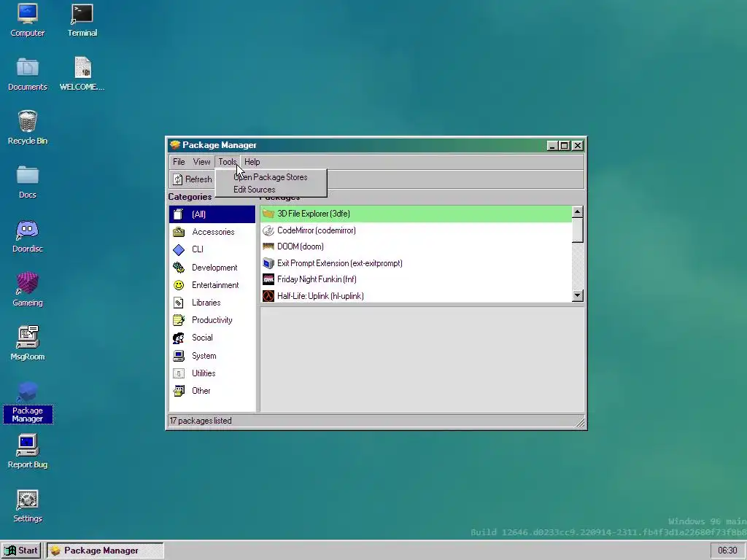This screenshot has height=560, width=747.
Task: Click the Accessories category icon
Action: click(x=179, y=232)
